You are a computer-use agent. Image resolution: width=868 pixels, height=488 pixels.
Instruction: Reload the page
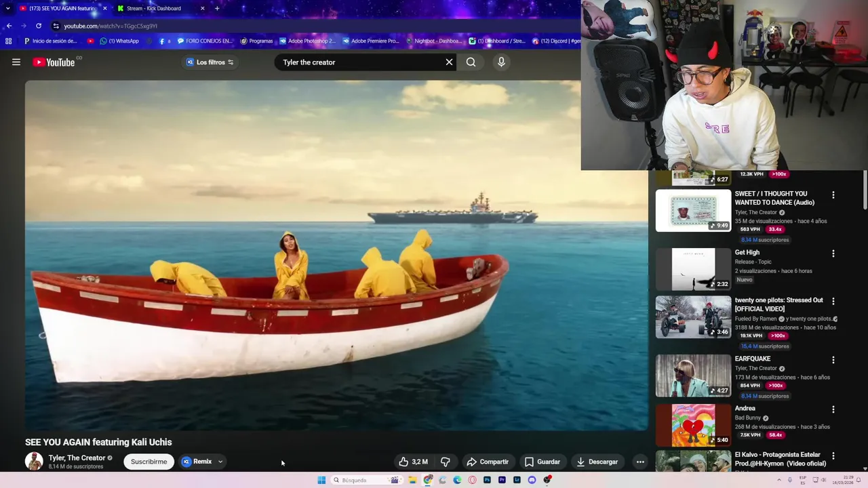point(39,26)
